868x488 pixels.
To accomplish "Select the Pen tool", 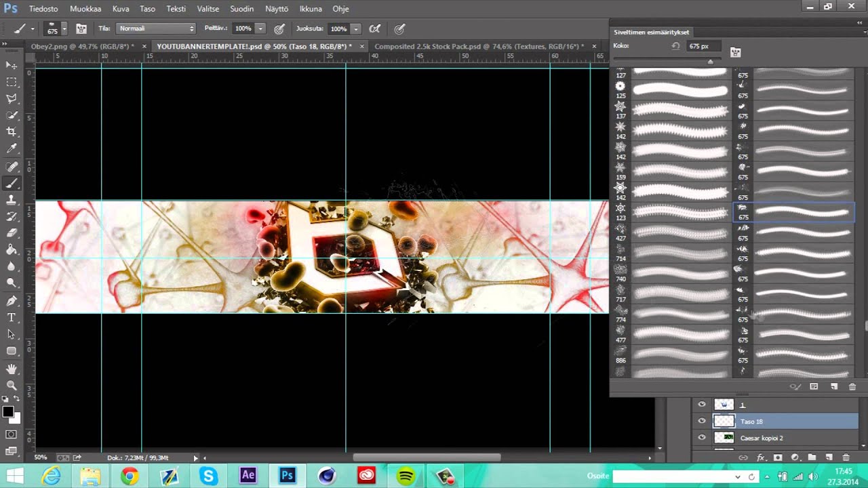I will coord(12,300).
